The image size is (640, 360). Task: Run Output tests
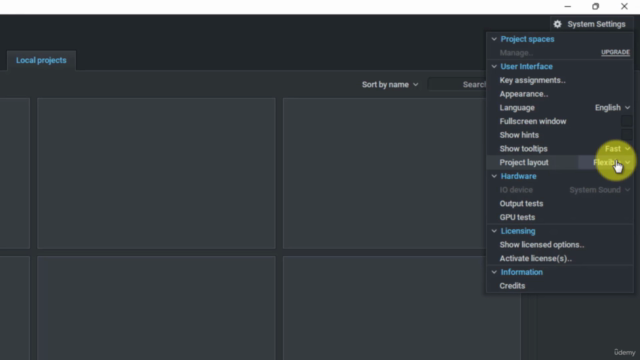pos(521,204)
